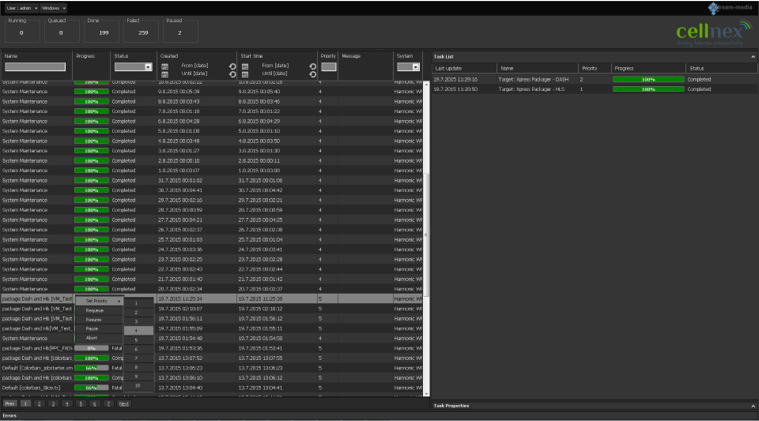This screenshot has width=759, height=421.
Task: Collapse the Task List panel
Action: 753,56
